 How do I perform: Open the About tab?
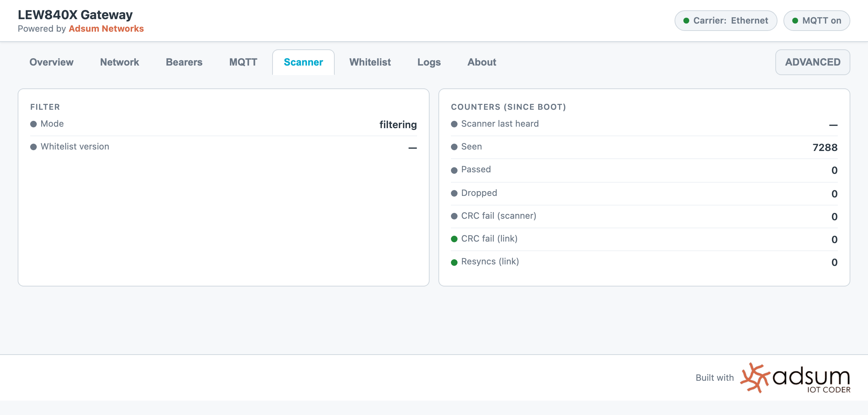[482, 62]
